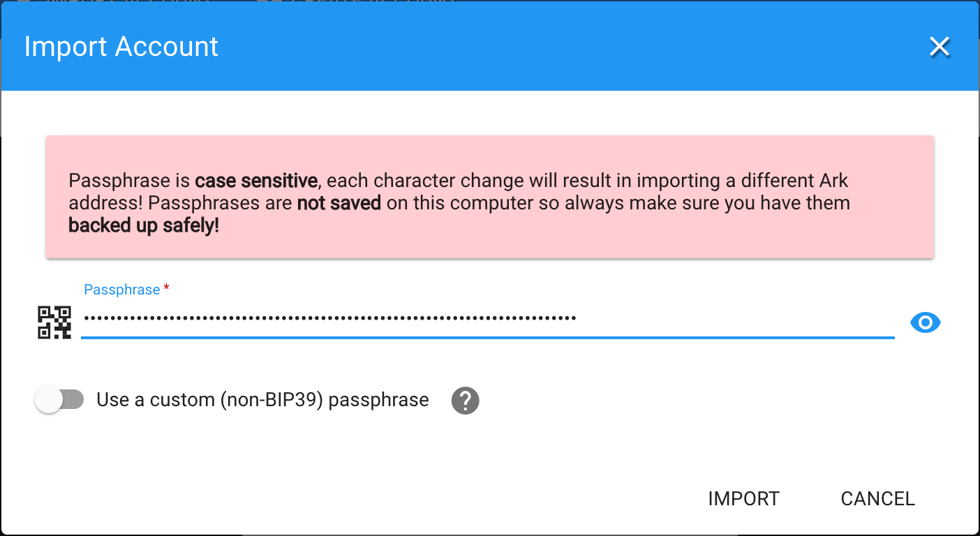Scan passphrase using the QR code icon

pos(54,322)
